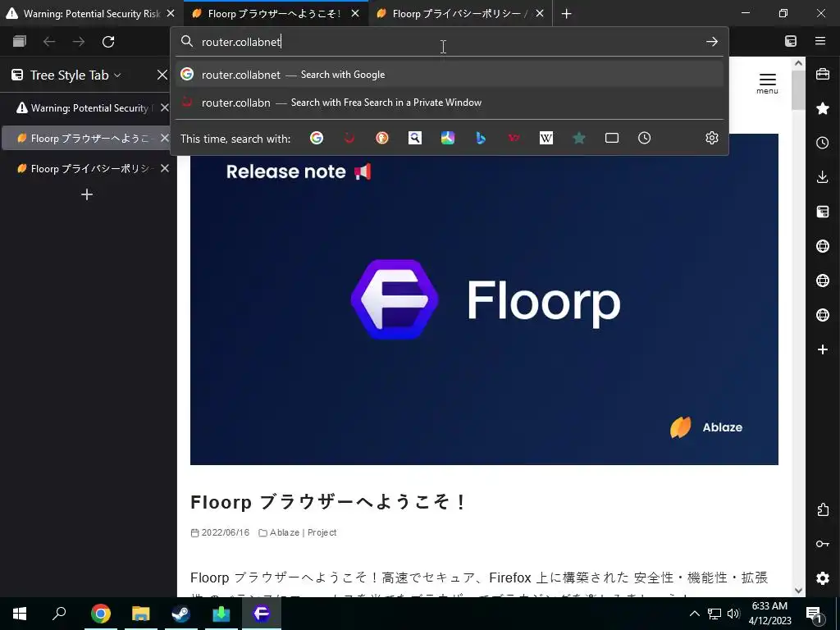Choose Frea Search in a Private Window suggestion
Viewport: 840px width, 630px height.
pyautogui.click(x=449, y=103)
